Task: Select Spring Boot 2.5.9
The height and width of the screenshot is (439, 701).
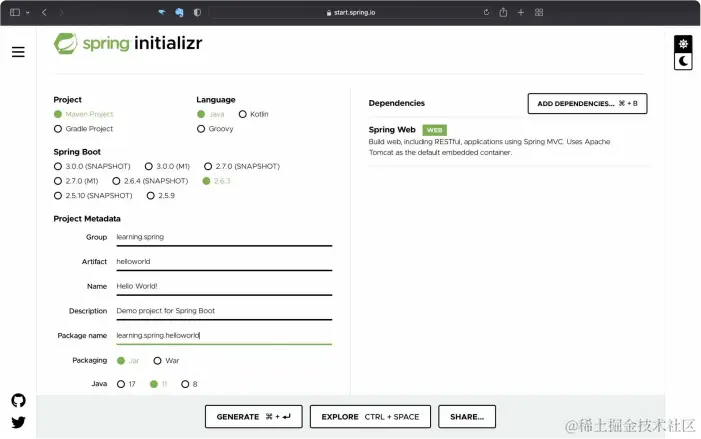Action: pos(160,196)
